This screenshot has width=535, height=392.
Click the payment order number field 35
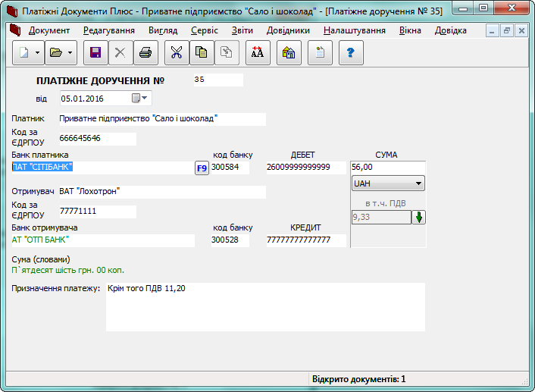pyautogui.click(x=218, y=80)
